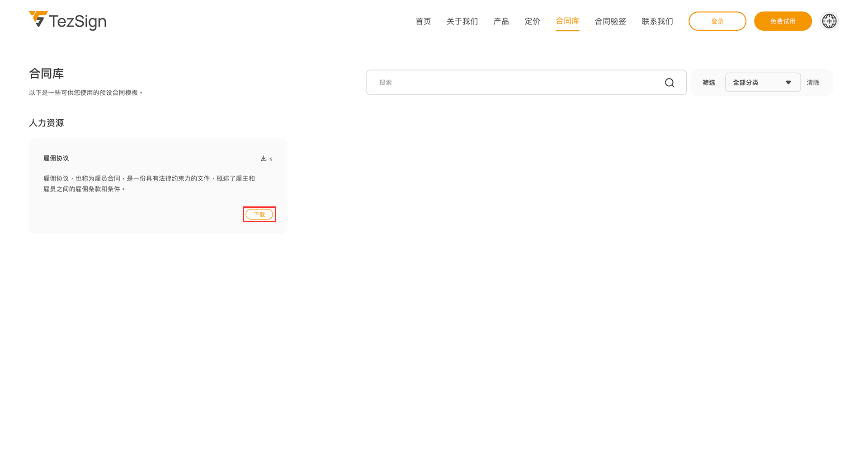Click the 人力资源 section heading
The width and height of the screenshot is (868, 467).
click(47, 123)
